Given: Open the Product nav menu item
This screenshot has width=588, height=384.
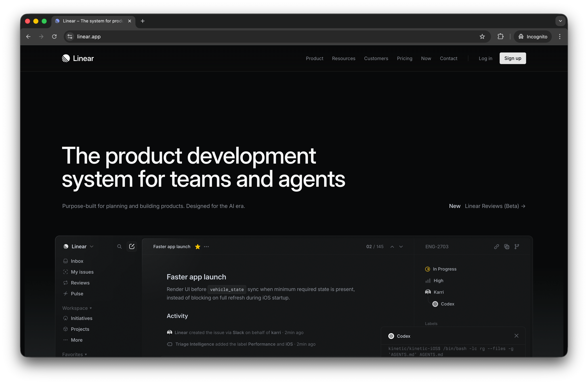Looking at the screenshot, I should 314,58.
